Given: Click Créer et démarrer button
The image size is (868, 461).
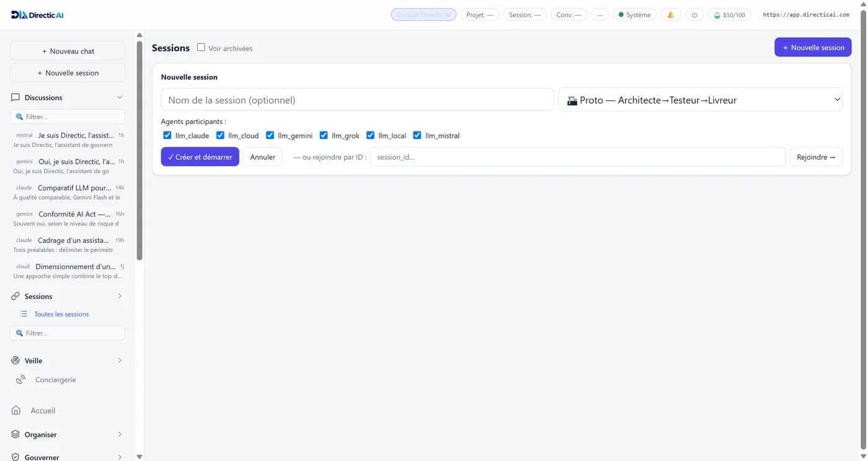Looking at the screenshot, I should 200,157.
